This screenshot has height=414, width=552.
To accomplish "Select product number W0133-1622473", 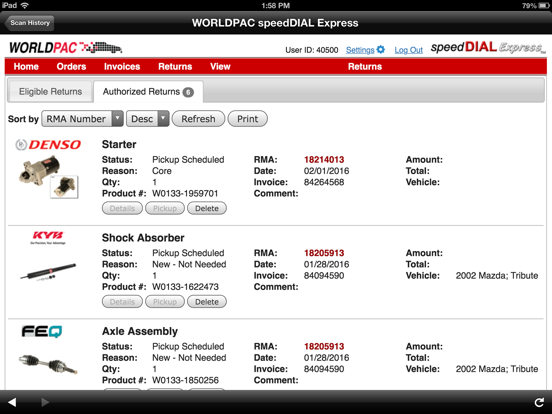I will coord(185,287).
